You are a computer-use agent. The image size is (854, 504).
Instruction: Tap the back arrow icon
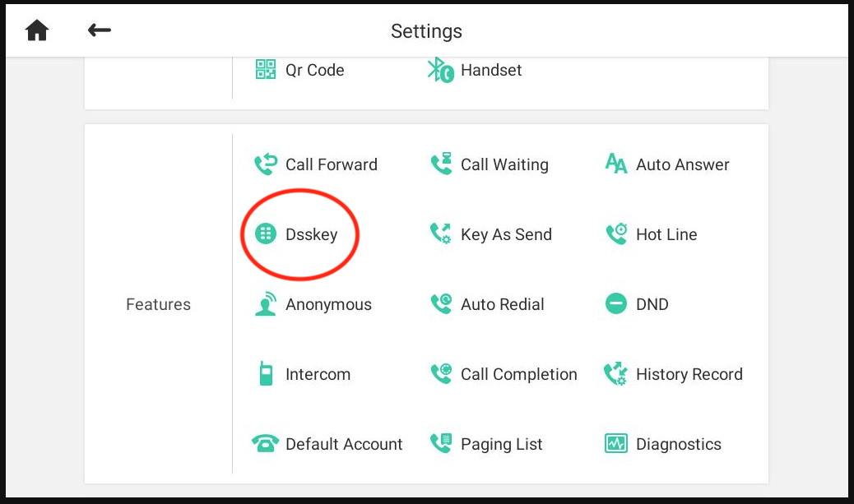tap(99, 30)
